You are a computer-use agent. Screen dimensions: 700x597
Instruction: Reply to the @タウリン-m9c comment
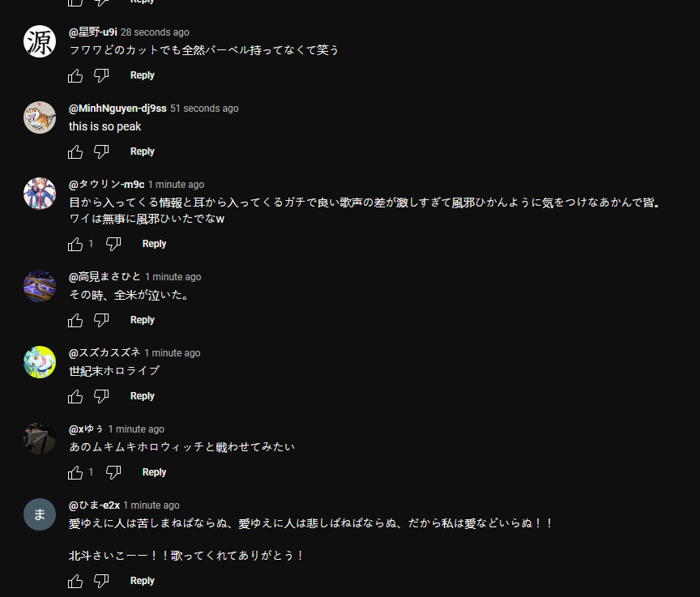click(154, 244)
